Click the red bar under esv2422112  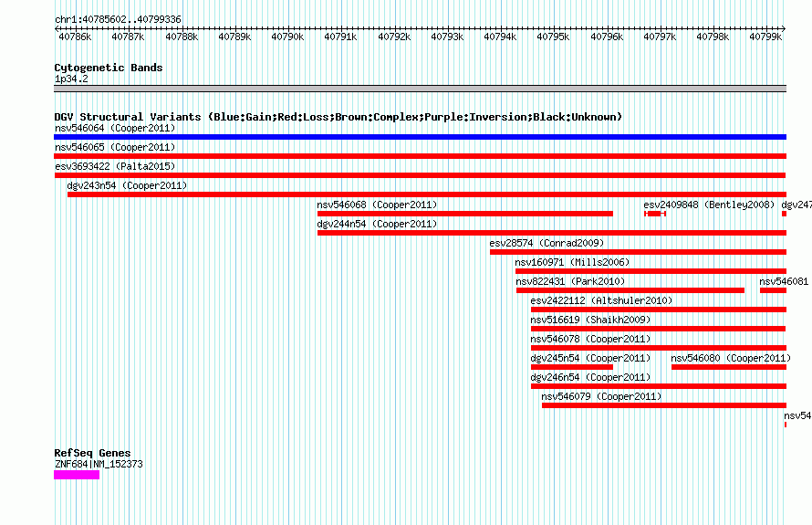click(659, 310)
